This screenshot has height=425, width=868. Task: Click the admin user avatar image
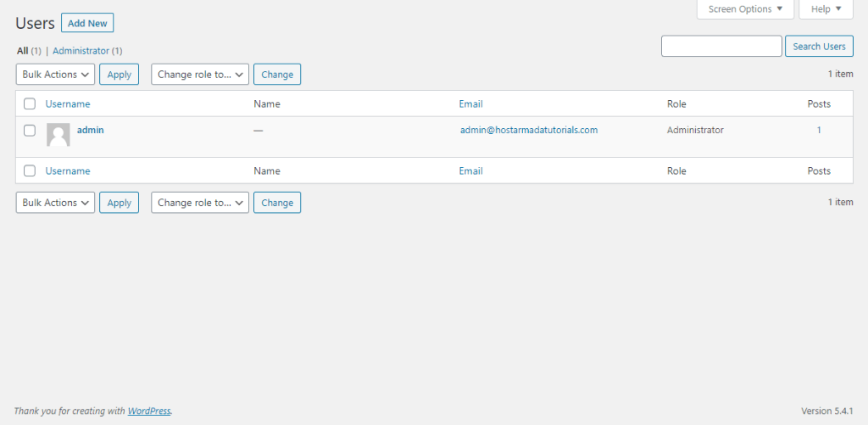[58, 135]
